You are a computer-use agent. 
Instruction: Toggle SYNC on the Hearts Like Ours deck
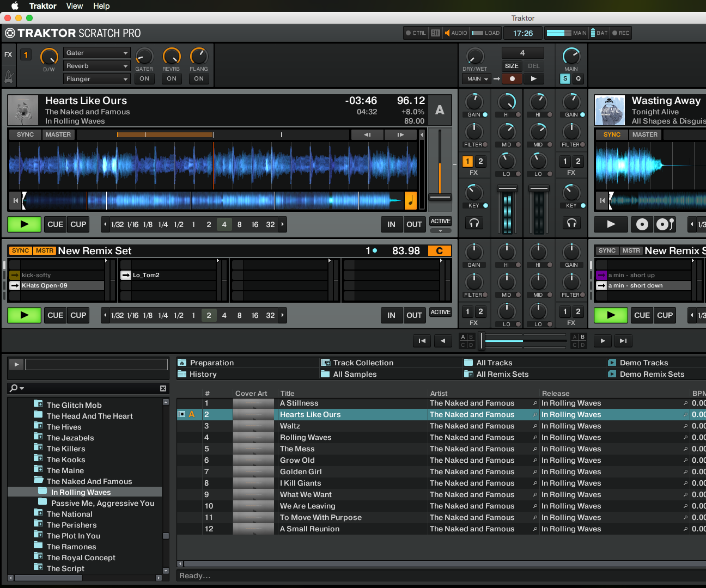point(25,134)
